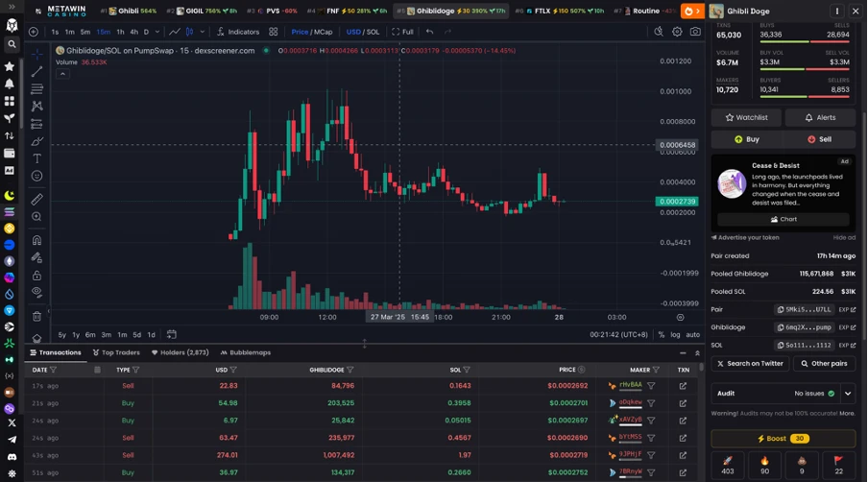Click the trash remove drawings icon
Image resolution: width=868 pixels, height=482 pixels.
(36, 317)
